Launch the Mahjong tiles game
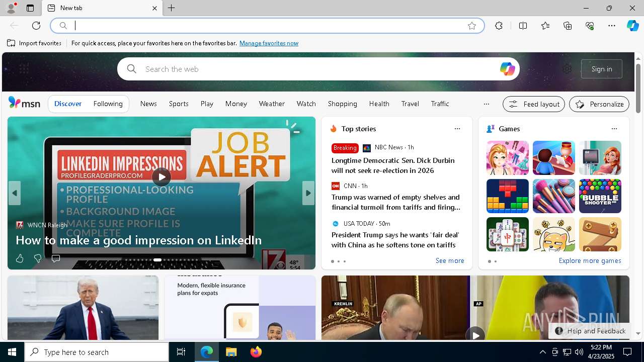 click(x=508, y=234)
